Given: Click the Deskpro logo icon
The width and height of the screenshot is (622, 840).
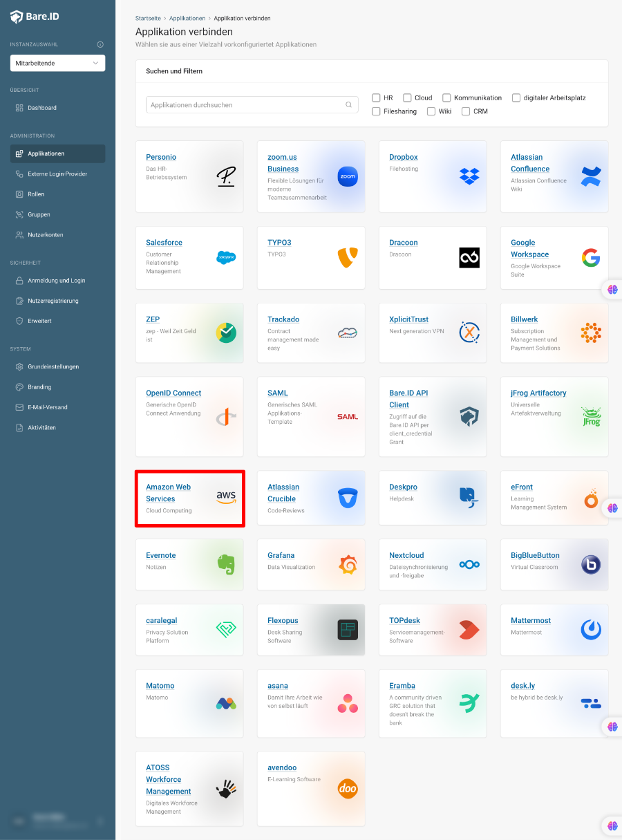Looking at the screenshot, I should (x=469, y=498).
